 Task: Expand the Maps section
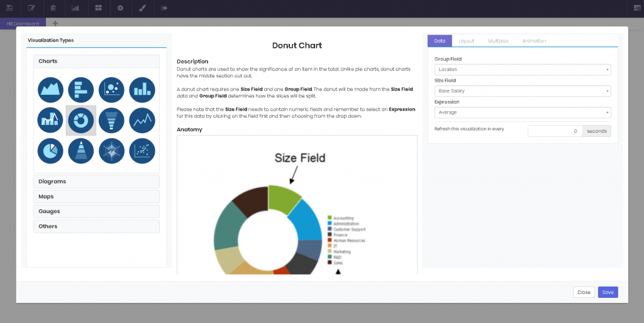96,197
